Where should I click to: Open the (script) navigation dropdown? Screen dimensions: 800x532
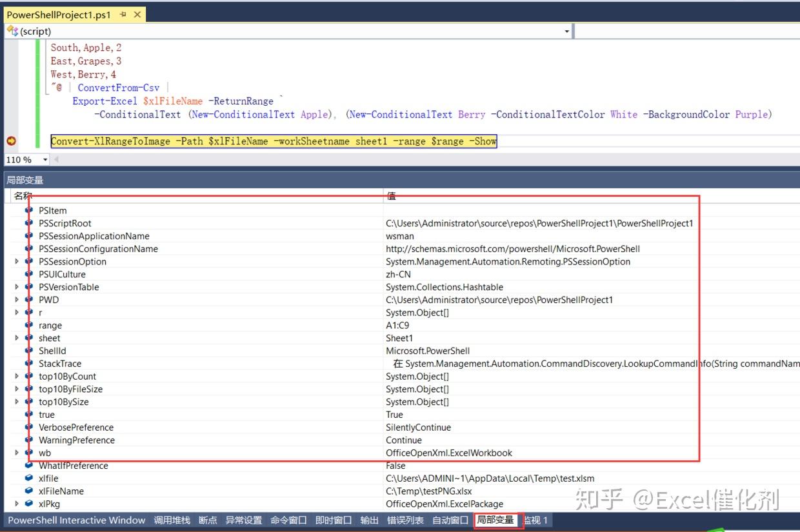566,31
